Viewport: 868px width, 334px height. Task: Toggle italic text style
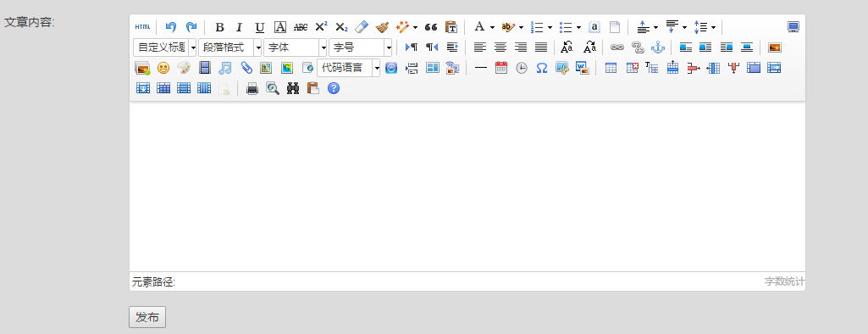coord(239,27)
